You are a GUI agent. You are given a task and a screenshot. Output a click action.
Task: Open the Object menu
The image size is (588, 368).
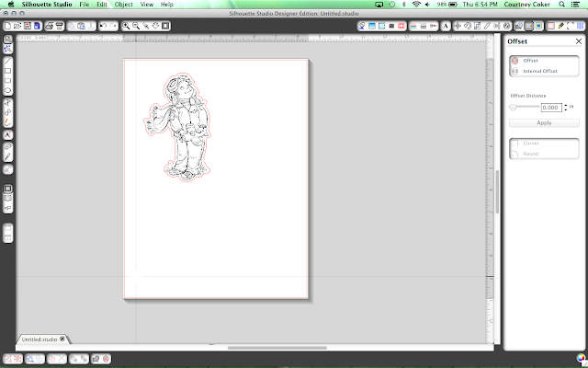[124, 5]
